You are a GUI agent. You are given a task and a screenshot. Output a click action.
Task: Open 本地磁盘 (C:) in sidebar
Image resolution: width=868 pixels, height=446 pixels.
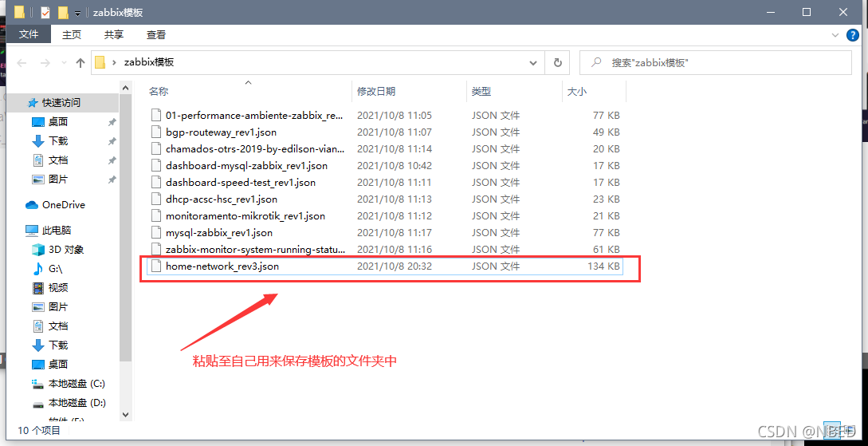click(77, 384)
